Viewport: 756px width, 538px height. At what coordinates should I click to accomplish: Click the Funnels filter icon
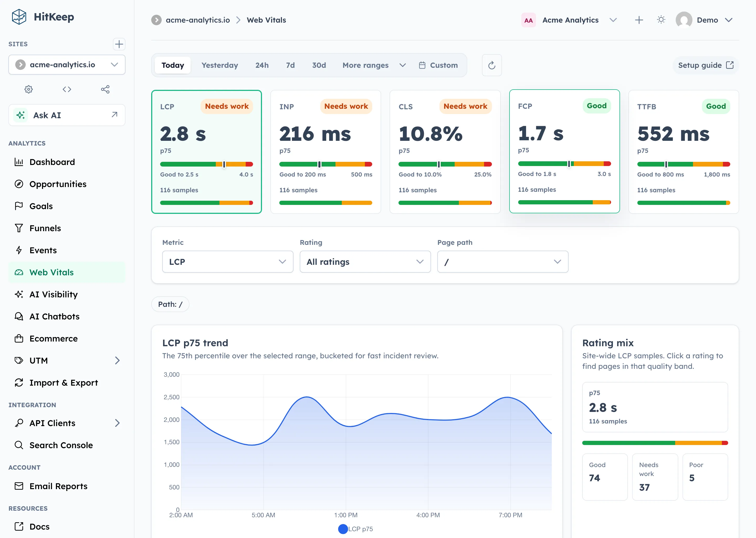pyautogui.click(x=19, y=228)
